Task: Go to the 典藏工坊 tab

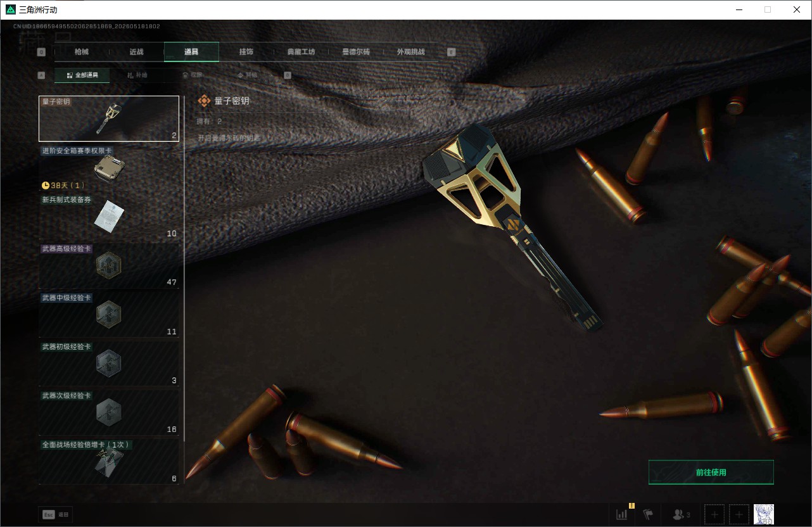Action: point(301,52)
